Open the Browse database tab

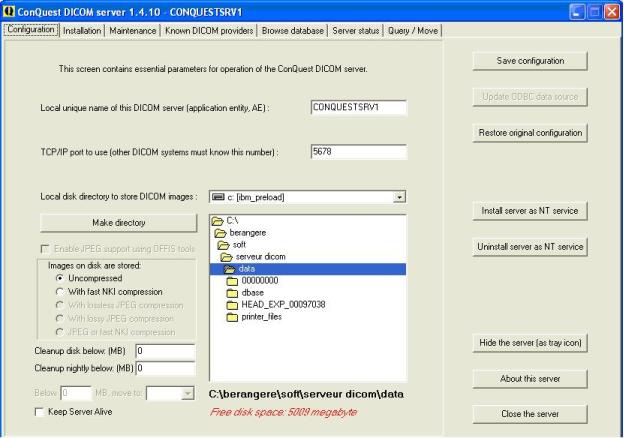point(292,31)
